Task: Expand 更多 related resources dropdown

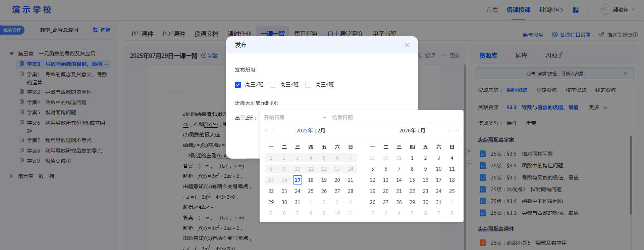Action: (598, 108)
